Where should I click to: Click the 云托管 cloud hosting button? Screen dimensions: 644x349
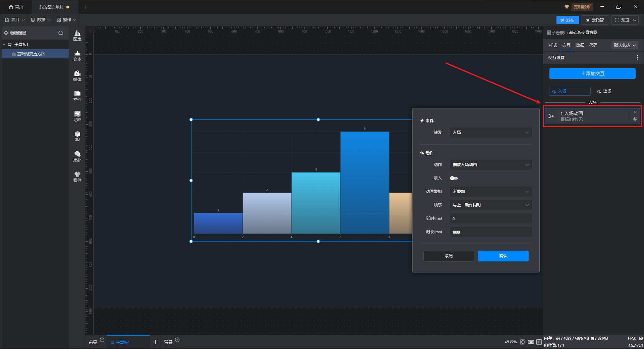click(595, 20)
